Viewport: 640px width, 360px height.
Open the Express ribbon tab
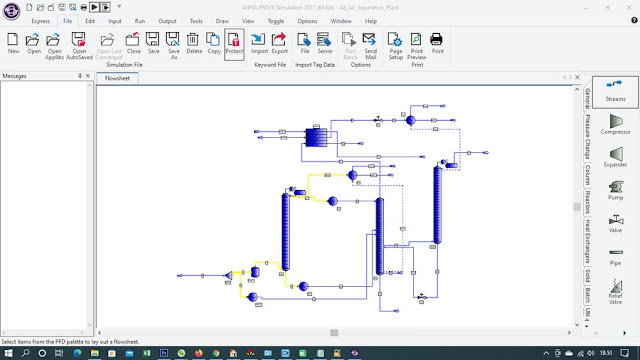[40, 21]
